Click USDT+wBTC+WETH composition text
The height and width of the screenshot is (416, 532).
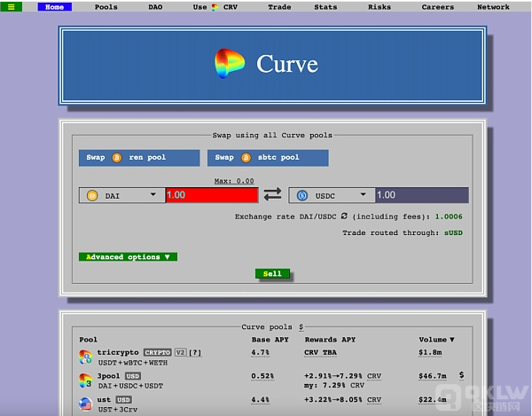pos(133,363)
